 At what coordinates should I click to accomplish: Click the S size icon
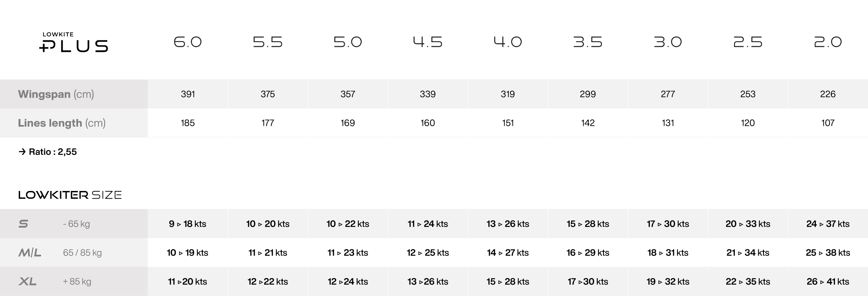coord(23,224)
